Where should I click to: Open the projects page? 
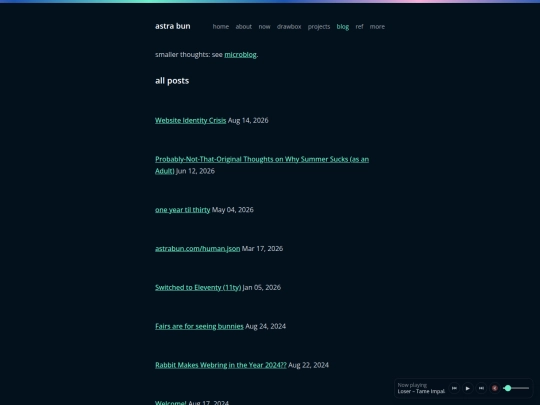pyautogui.click(x=319, y=27)
